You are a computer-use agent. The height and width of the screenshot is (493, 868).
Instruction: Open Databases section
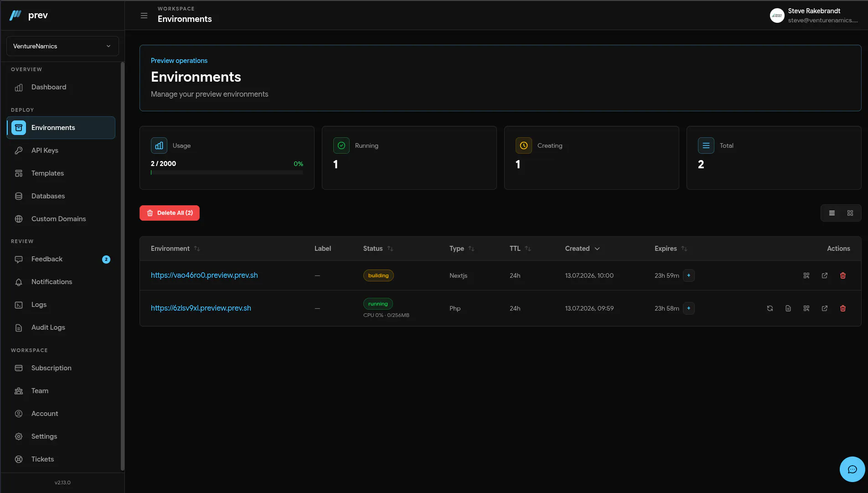pos(61,196)
